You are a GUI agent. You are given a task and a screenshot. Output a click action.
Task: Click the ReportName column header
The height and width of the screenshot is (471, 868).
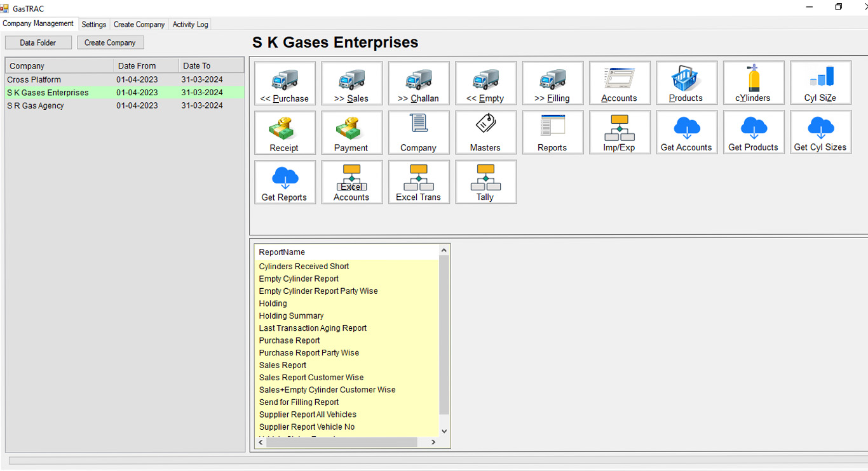coord(347,252)
